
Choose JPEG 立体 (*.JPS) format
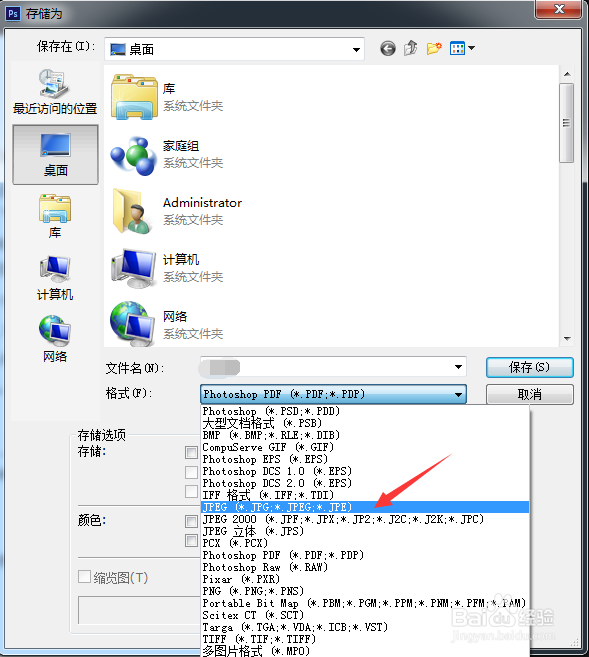(x=365, y=531)
